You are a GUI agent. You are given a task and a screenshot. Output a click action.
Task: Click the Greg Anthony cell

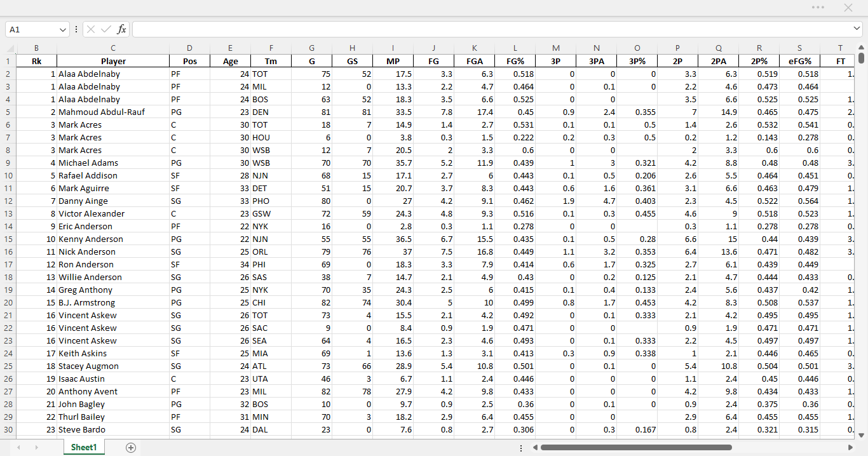pos(113,290)
